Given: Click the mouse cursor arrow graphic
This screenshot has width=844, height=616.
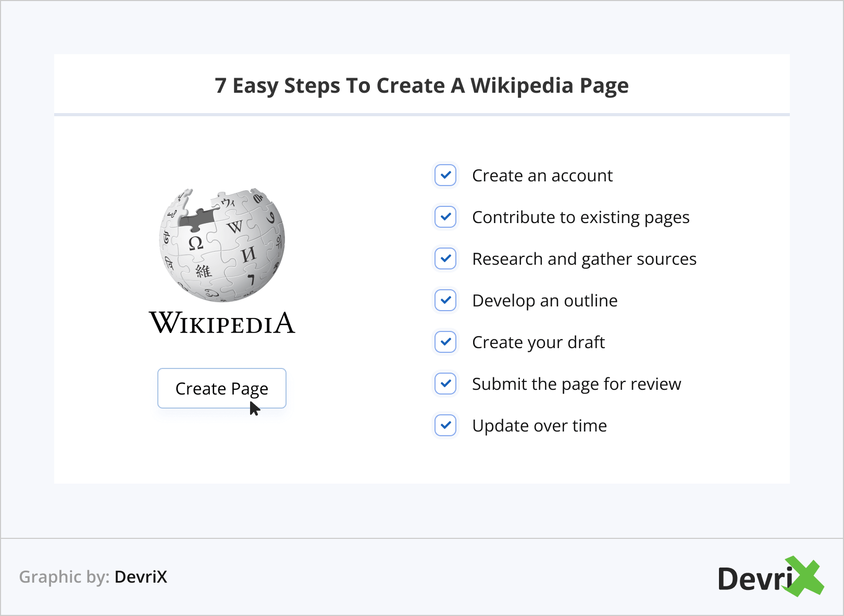Looking at the screenshot, I should coord(254,408).
